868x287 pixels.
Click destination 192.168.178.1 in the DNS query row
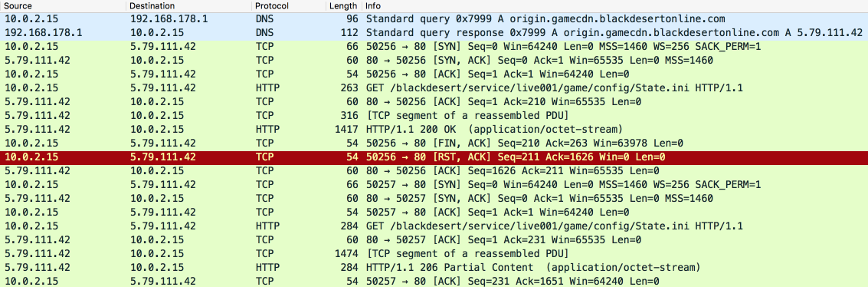(x=169, y=18)
